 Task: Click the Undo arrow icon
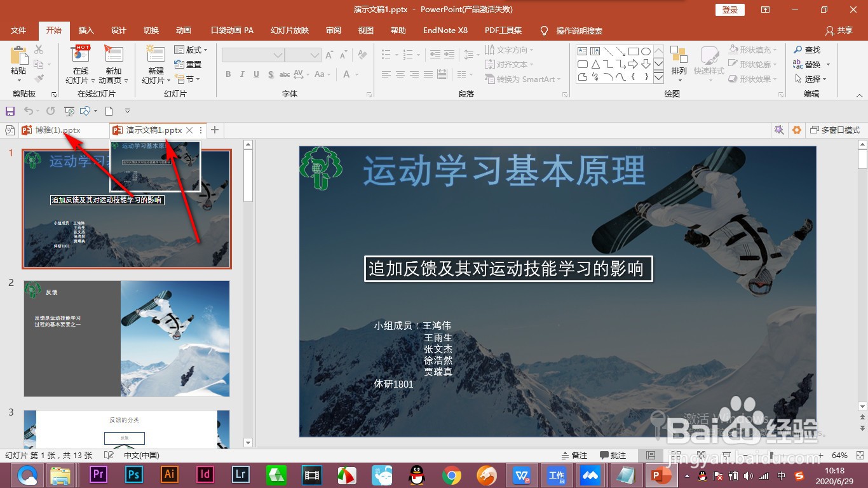tap(27, 111)
